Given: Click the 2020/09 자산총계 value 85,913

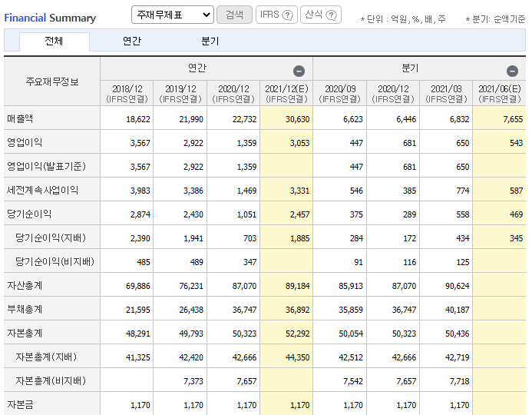Looking at the screenshot, I should click(351, 286).
